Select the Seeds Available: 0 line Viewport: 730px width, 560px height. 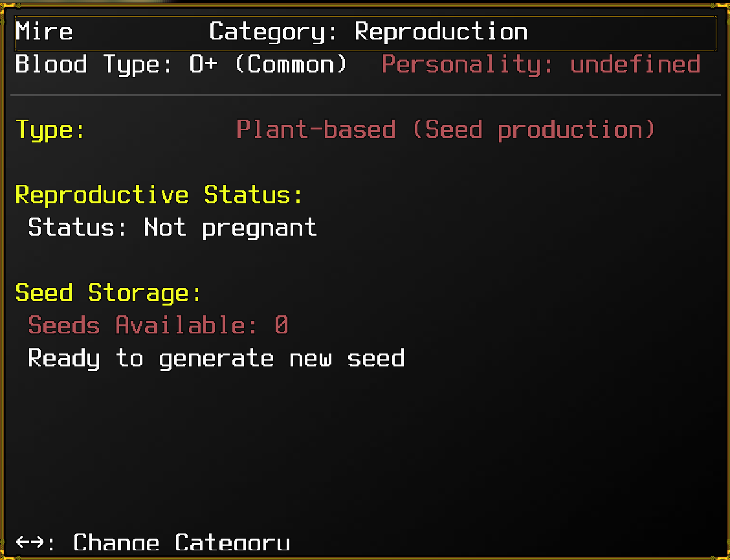[158, 325]
